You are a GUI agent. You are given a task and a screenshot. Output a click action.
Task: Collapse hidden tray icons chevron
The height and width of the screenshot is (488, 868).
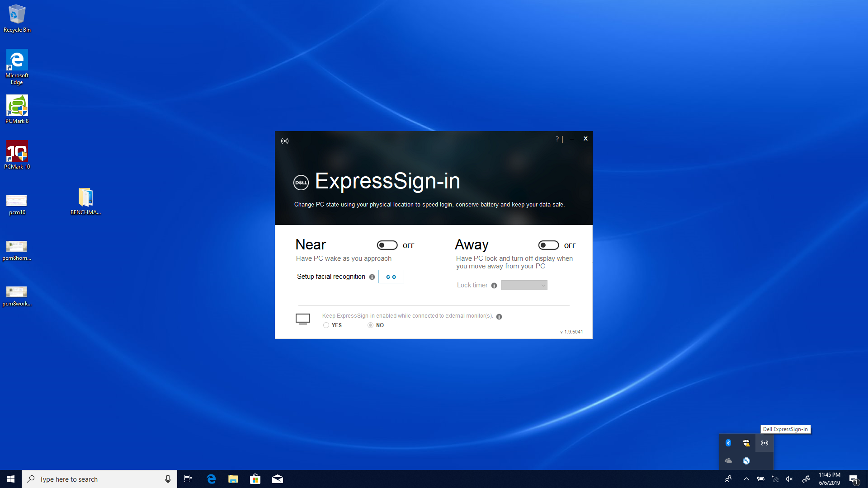point(746,479)
